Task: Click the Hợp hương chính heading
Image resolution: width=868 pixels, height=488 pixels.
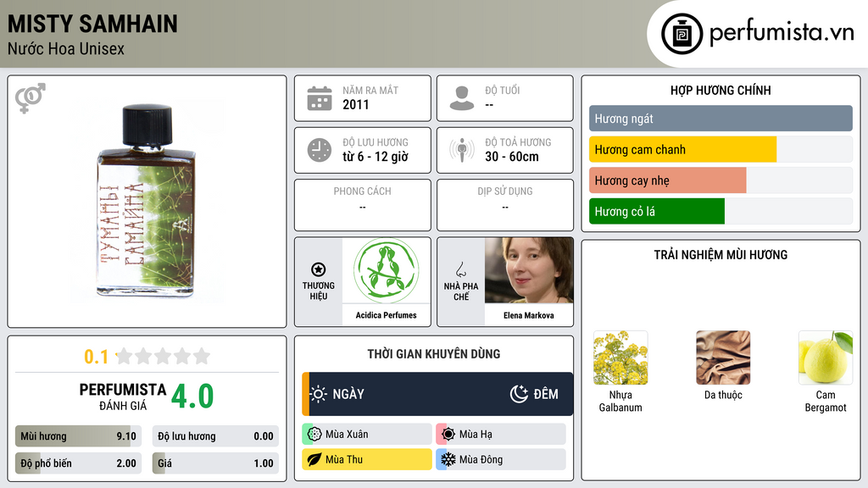Action: (721, 90)
